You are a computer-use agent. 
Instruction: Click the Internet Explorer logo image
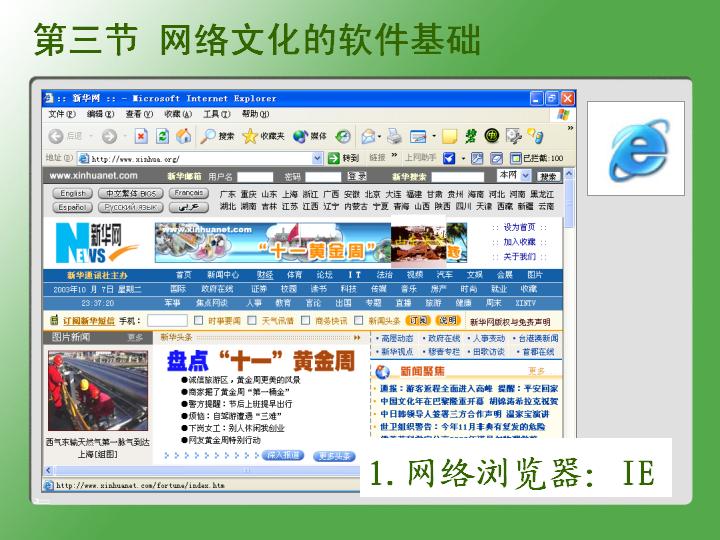636,148
